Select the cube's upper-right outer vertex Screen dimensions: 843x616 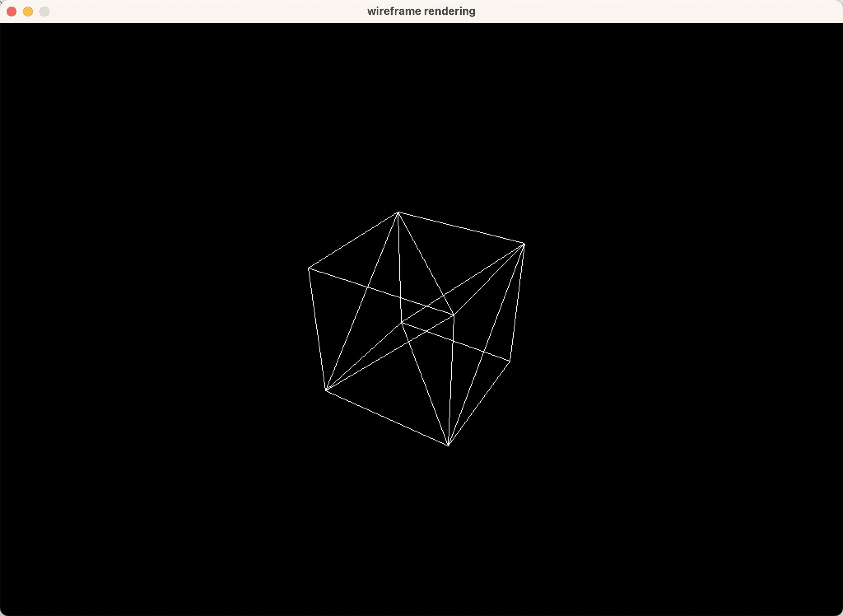(x=524, y=245)
